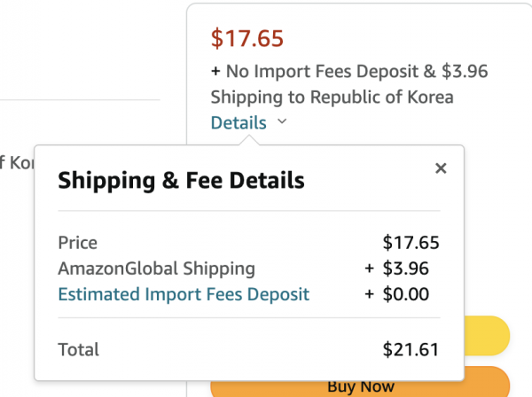Screen dimensions: 532x397
Task: Click the red $17.65 price at top
Action: pyautogui.click(x=246, y=38)
